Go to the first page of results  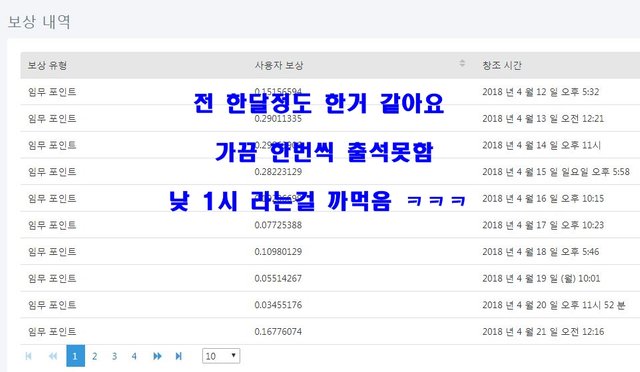28,356
